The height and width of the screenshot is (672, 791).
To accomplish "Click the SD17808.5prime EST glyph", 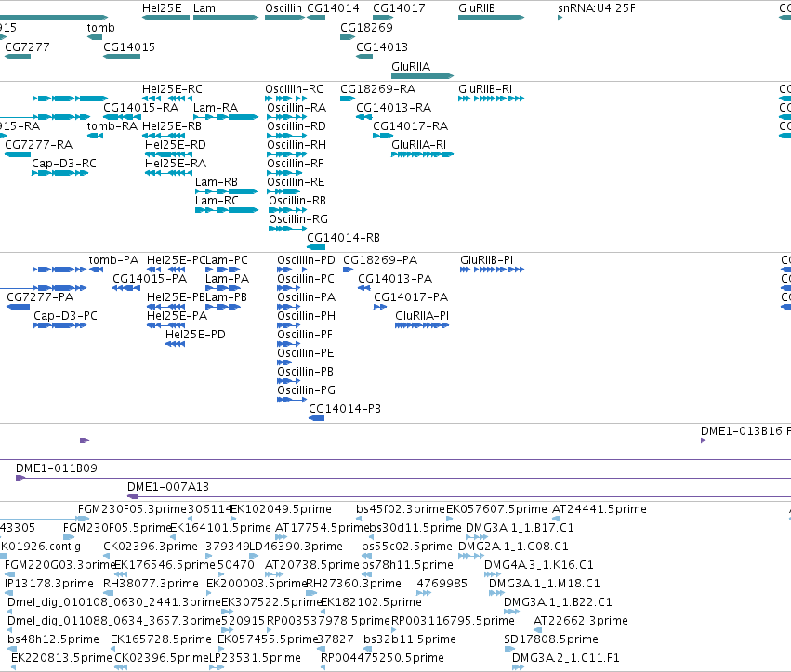I will 509,649.
